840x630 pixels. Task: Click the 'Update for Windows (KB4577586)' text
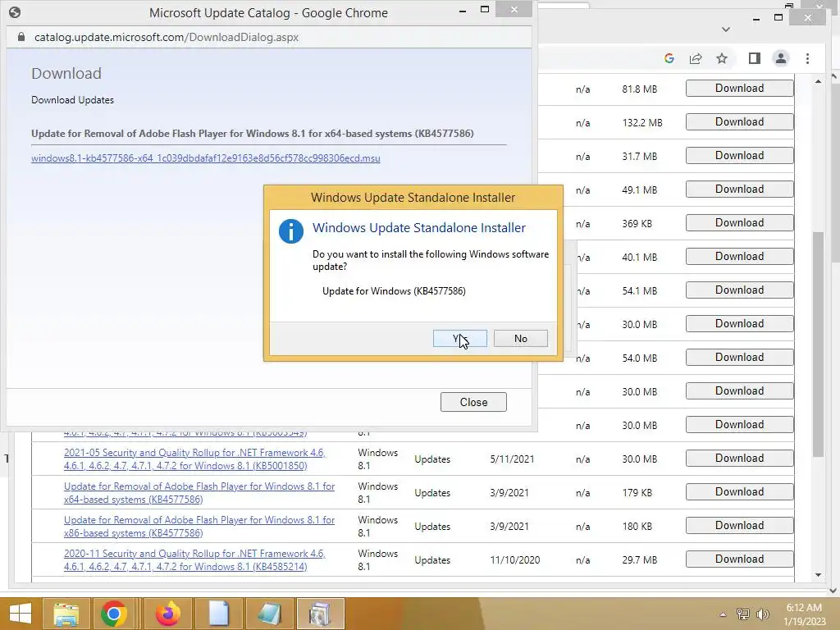click(394, 291)
